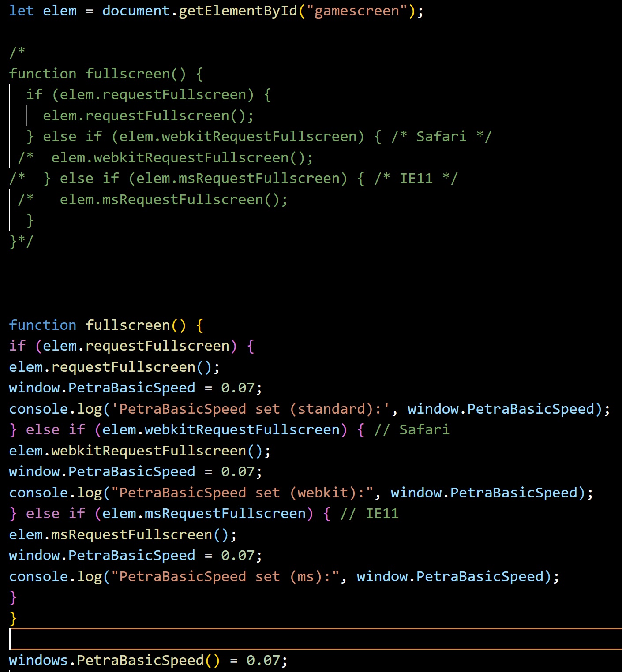Click the commented IE11 text
Image resolution: width=622 pixels, height=672 pixels.
click(416, 178)
